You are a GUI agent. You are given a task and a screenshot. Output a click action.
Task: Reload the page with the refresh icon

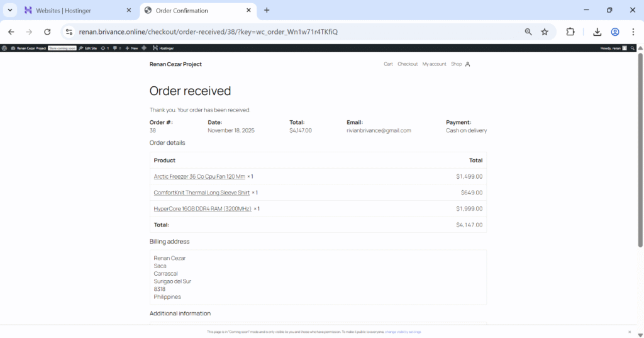pyautogui.click(x=47, y=32)
